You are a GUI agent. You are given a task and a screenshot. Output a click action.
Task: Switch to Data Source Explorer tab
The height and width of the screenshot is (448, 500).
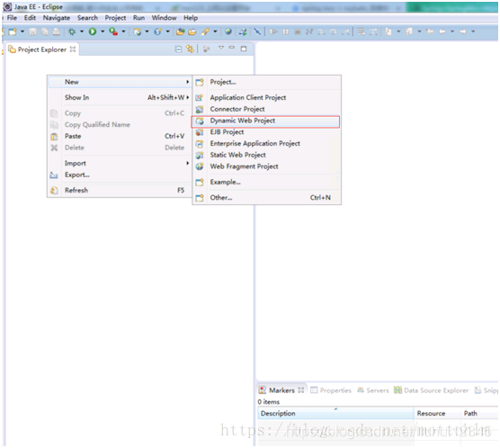(431, 390)
